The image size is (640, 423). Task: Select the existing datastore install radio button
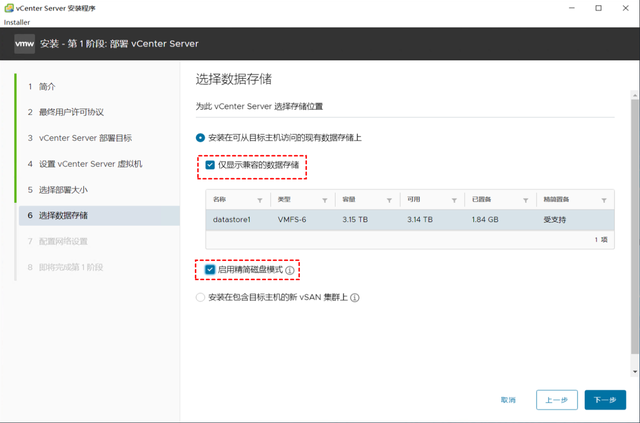200,138
